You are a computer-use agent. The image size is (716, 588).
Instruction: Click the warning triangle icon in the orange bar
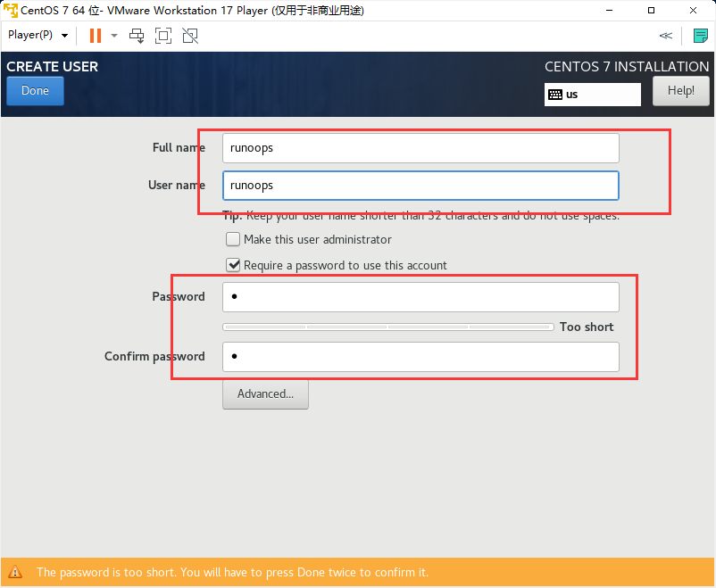coord(15,572)
